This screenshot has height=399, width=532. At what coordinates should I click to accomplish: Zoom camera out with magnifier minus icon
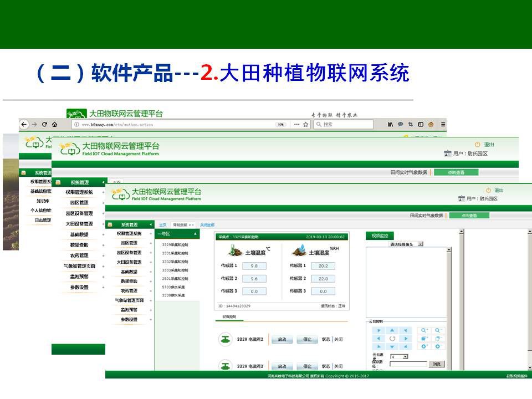438,330
